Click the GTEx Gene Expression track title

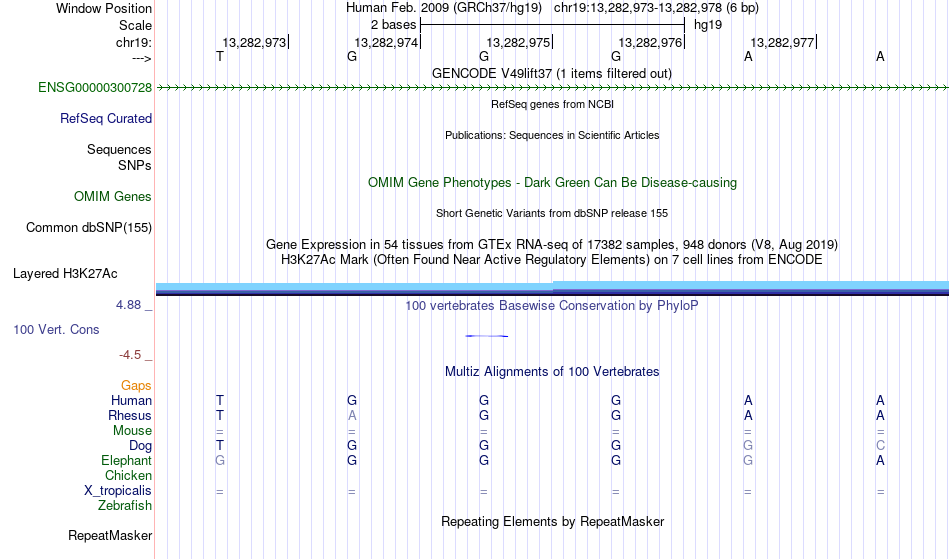click(552, 245)
